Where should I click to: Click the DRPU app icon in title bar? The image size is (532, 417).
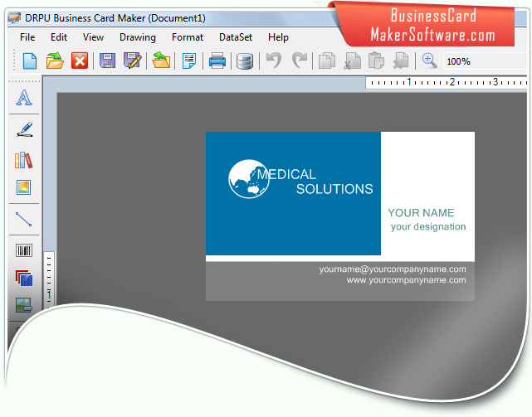point(14,17)
